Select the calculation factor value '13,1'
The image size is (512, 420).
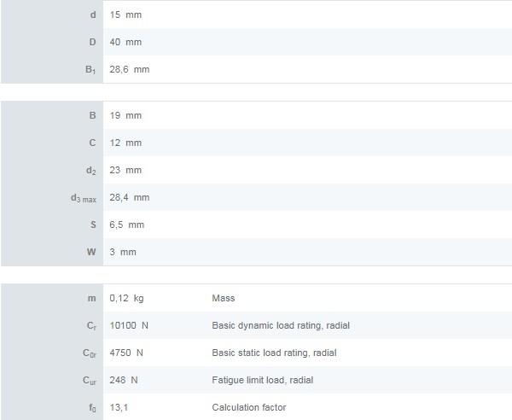[119, 407]
